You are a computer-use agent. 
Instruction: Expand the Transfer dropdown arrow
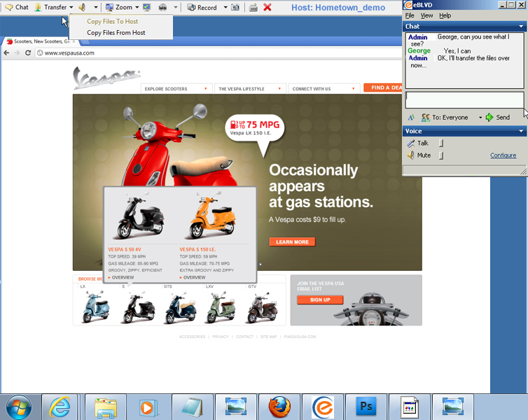pos(71,7)
